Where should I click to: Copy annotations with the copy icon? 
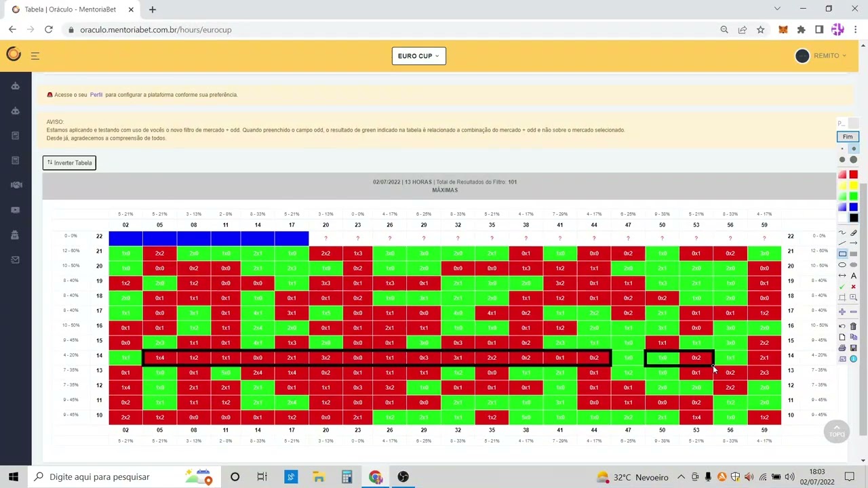point(854,337)
